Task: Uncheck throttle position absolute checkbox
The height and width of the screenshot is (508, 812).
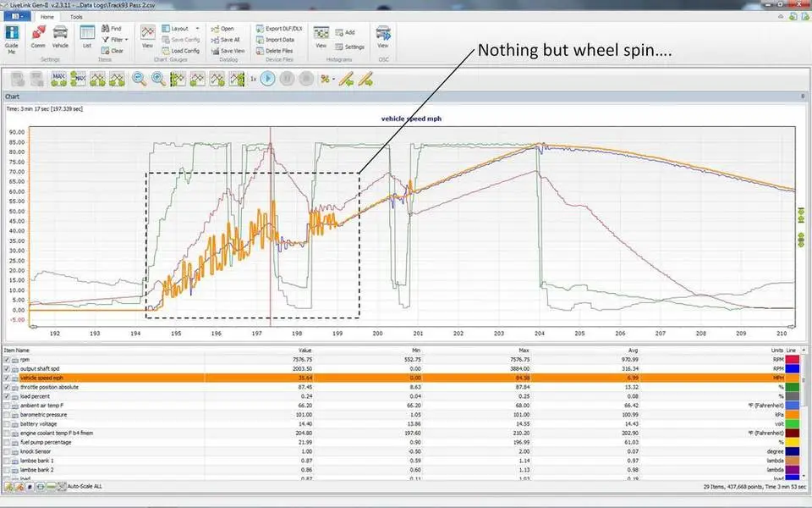Action: click(x=7, y=387)
